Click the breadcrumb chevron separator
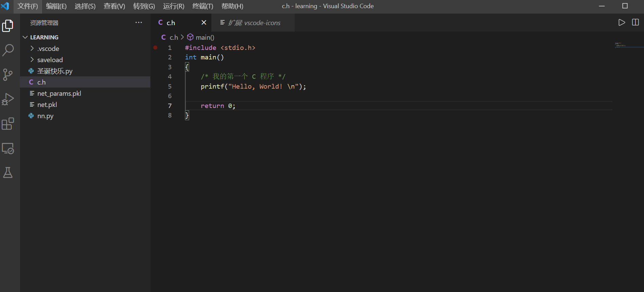This screenshot has height=292, width=644. (182, 37)
